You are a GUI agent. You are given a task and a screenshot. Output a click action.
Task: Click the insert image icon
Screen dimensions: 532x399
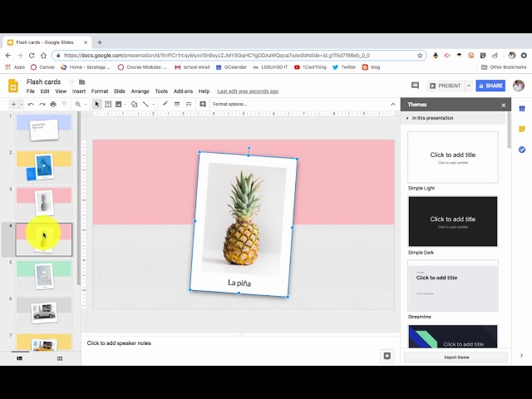(118, 104)
